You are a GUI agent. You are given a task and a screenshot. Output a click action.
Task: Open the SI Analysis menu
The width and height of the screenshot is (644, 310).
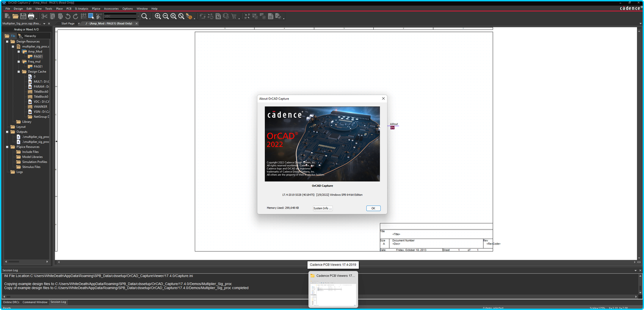(x=81, y=9)
